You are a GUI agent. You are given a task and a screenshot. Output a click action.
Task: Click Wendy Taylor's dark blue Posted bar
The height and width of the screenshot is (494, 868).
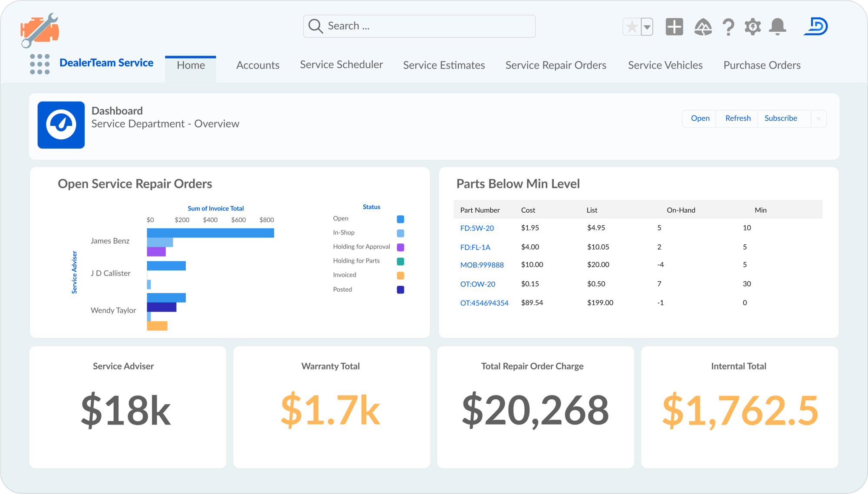coord(161,307)
